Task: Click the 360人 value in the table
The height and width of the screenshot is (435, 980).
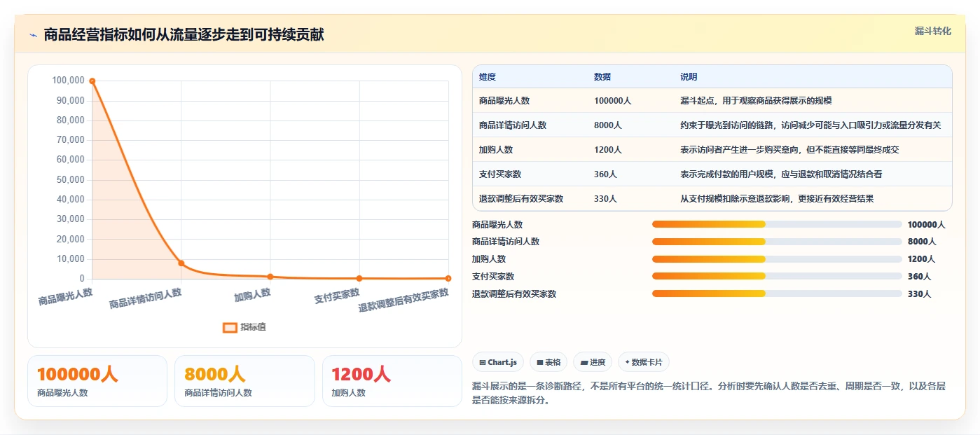Action: [606, 174]
